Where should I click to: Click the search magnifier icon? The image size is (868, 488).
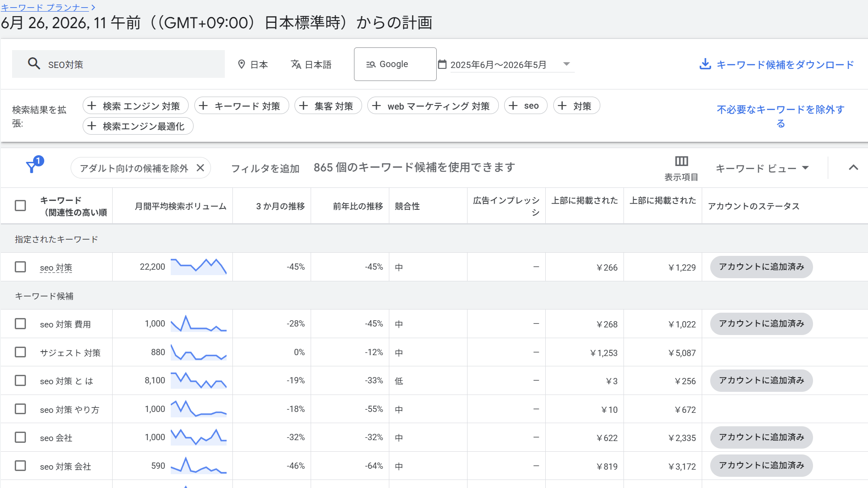[x=34, y=64]
